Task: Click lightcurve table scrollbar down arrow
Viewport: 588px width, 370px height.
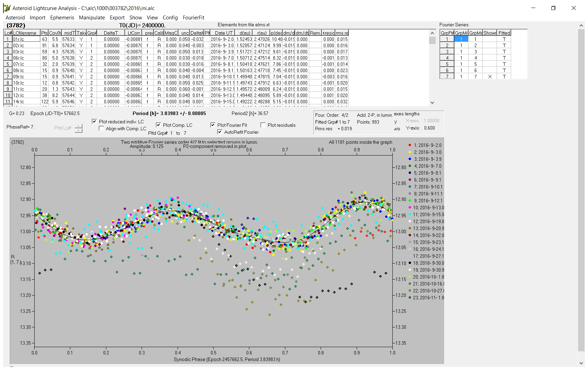Action: click(x=432, y=103)
